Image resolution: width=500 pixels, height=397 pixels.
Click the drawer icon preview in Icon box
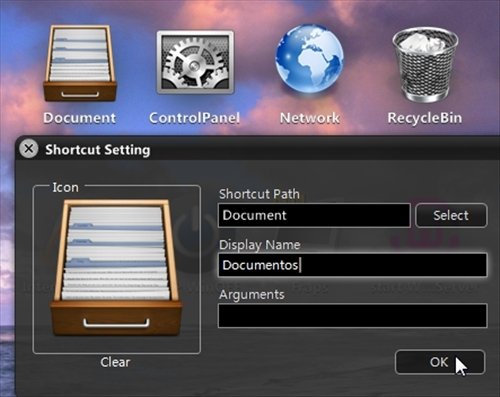tap(116, 268)
